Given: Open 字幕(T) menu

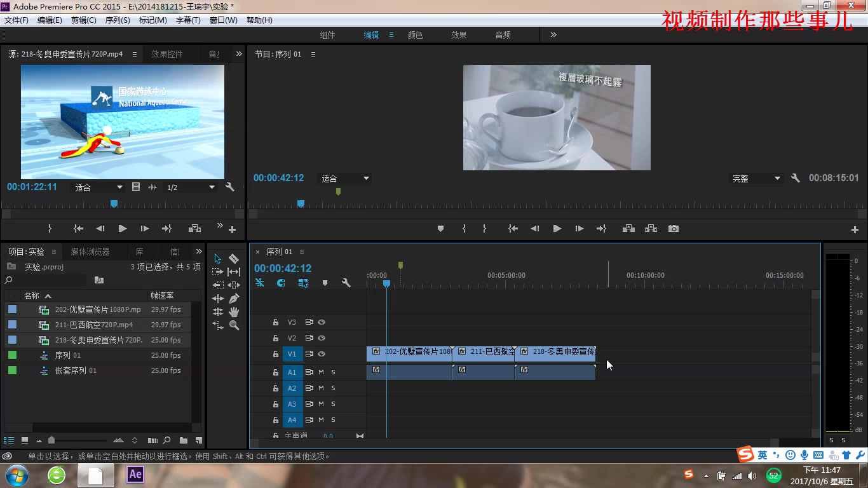Looking at the screenshot, I should (x=188, y=20).
